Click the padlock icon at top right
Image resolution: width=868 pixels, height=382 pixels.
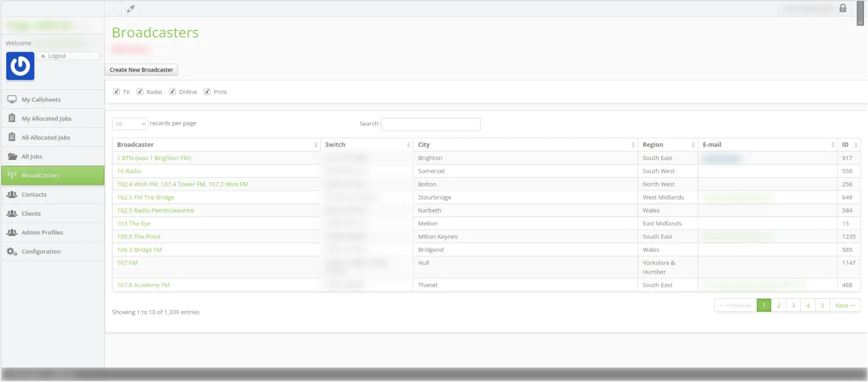[842, 8]
